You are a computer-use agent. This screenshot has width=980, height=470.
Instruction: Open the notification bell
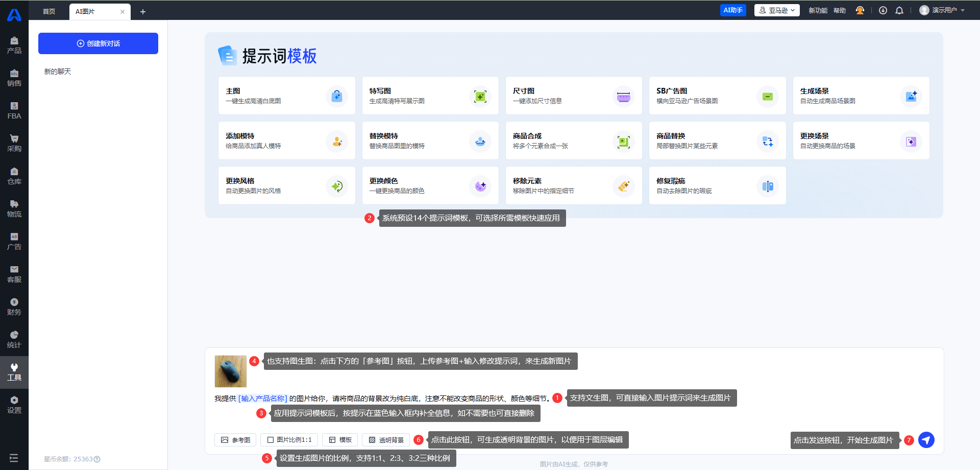coord(899,10)
